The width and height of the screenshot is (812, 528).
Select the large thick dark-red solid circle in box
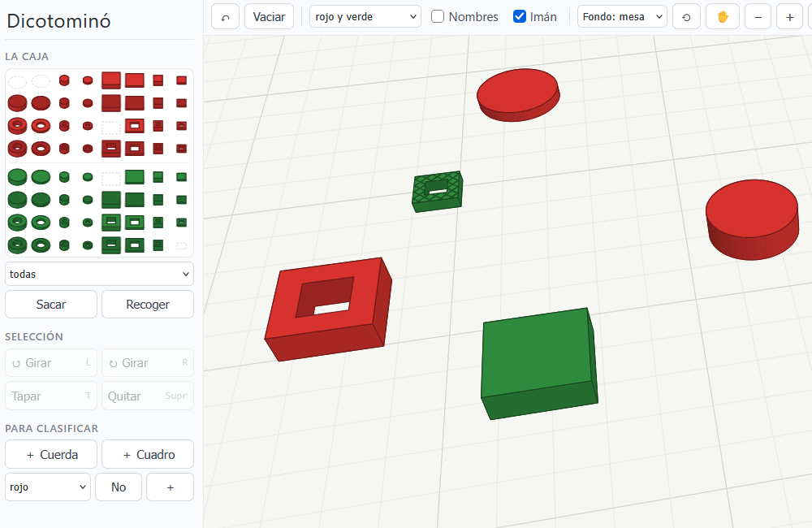tap(17, 103)
